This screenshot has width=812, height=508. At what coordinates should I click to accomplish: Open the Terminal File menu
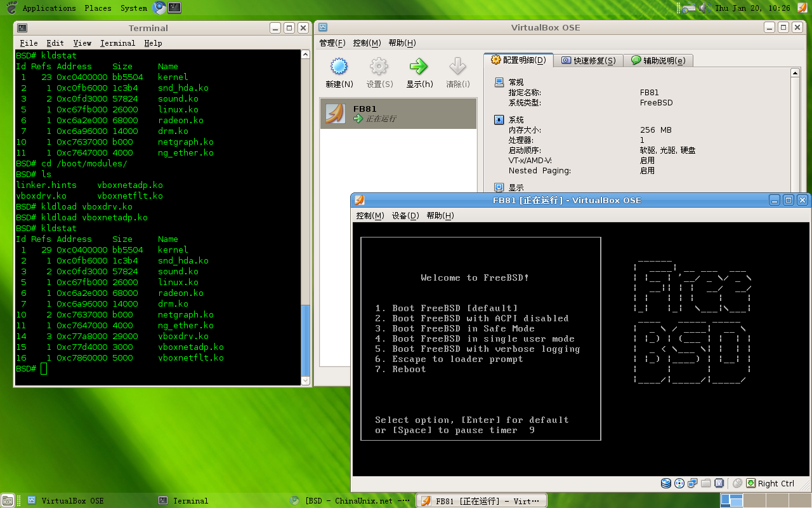tap(29, 43)
